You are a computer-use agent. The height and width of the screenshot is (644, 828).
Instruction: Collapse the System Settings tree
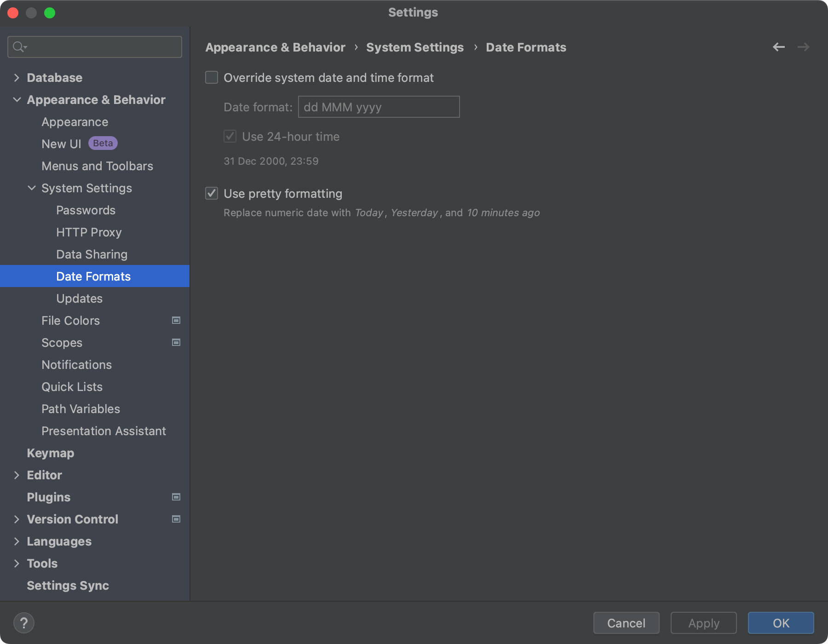point(31,188)
